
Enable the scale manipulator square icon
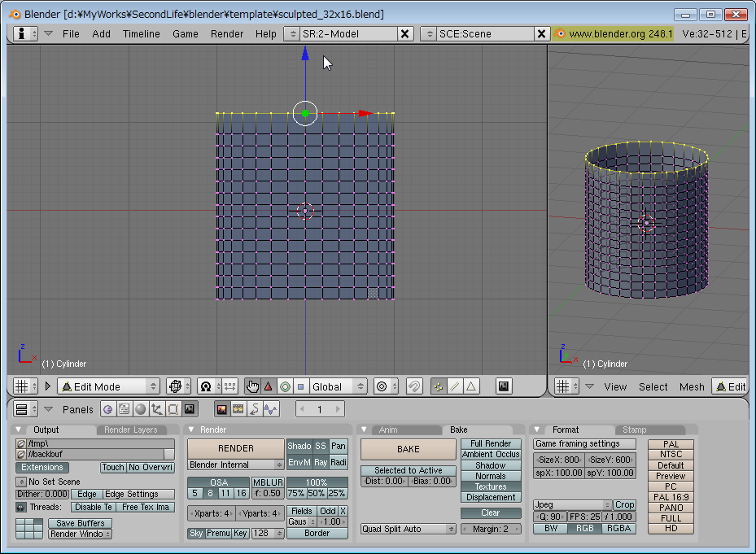[x=300, y=386]
